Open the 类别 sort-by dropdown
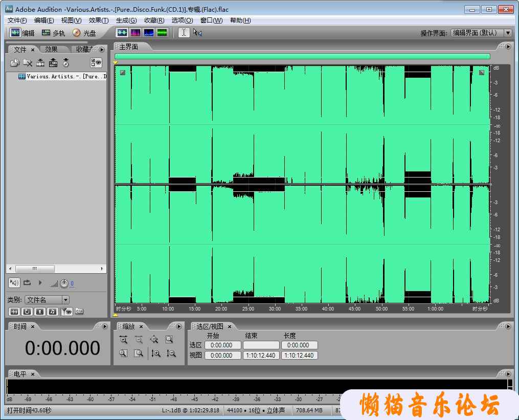This screenshot has height=420, width=519. (x=65, y=300)
